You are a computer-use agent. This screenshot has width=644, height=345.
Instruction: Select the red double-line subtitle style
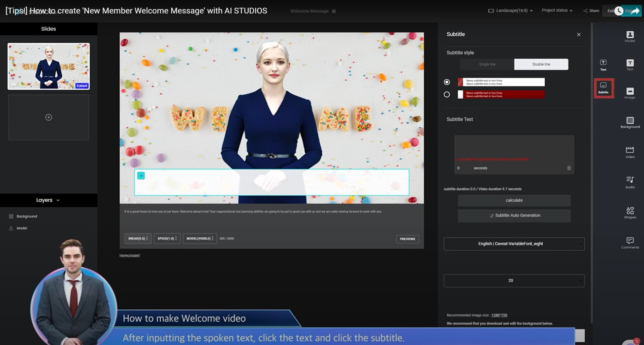(x=447, y=95)
